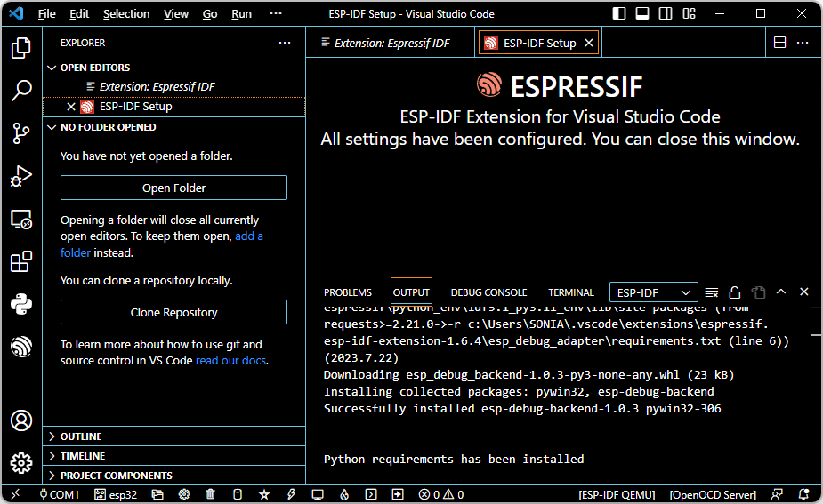Open the Extensions view
Screen dimensions: 823x504
point(21,261)
